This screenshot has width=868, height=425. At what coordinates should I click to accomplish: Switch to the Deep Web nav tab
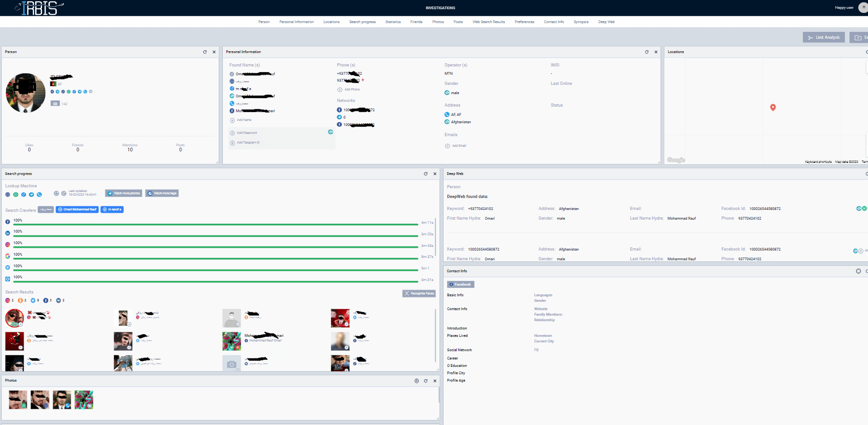click(607, 22)
